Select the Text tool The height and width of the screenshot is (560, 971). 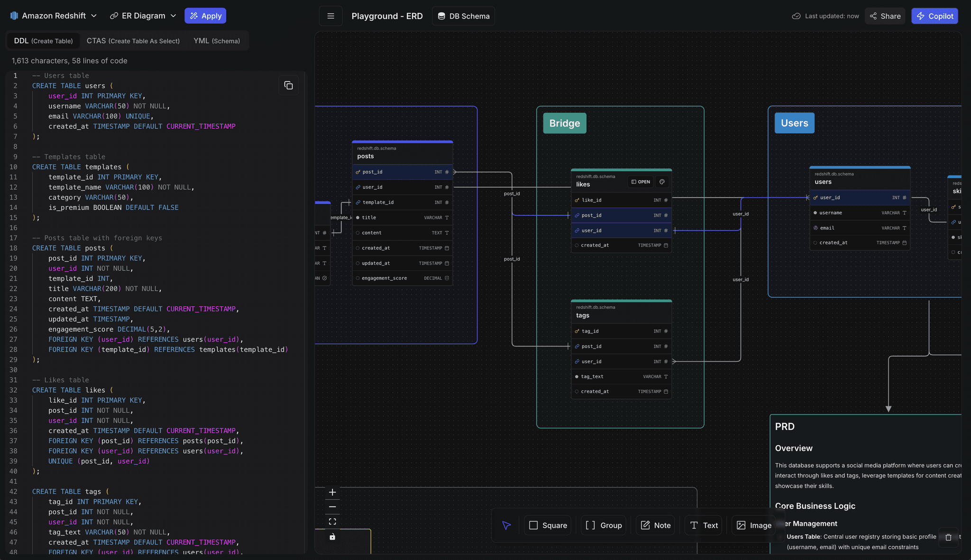point(703,525)
